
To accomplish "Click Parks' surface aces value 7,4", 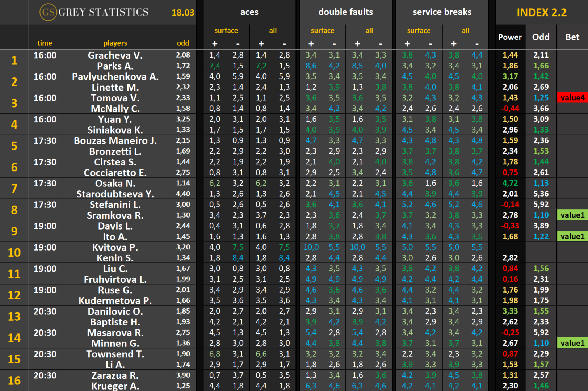I will click(215, 66).
